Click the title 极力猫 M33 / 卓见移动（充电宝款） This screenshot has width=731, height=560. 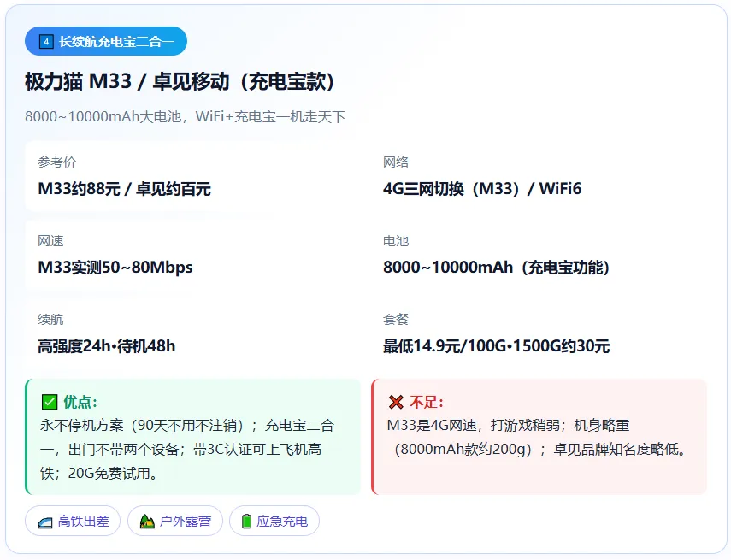tap(180, 81)
